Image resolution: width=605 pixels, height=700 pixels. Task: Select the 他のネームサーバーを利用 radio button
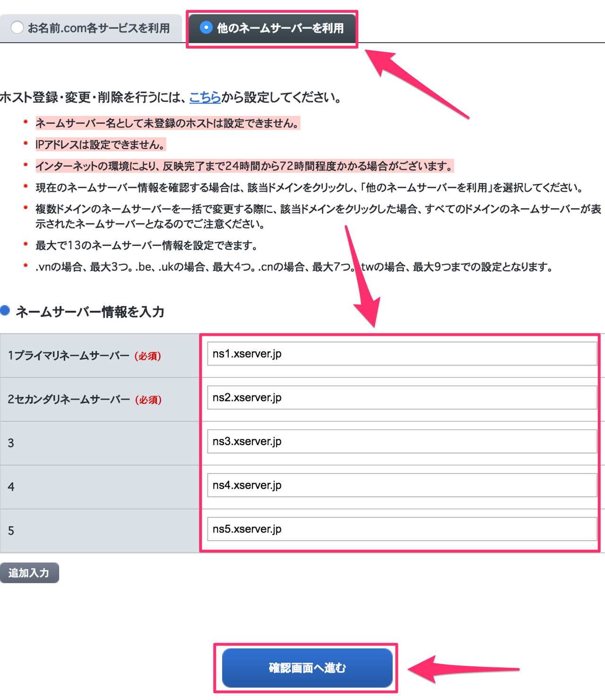click(x=206, y=28)
